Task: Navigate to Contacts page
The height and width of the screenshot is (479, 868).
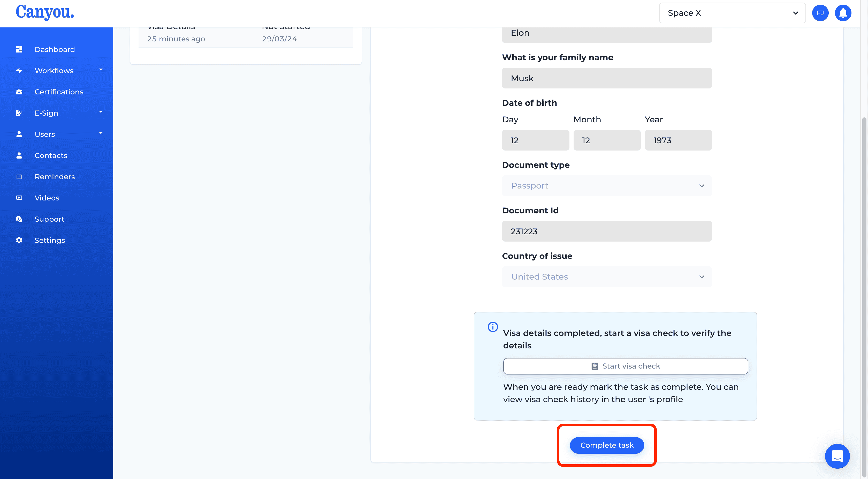Action: tap(51, 155)
